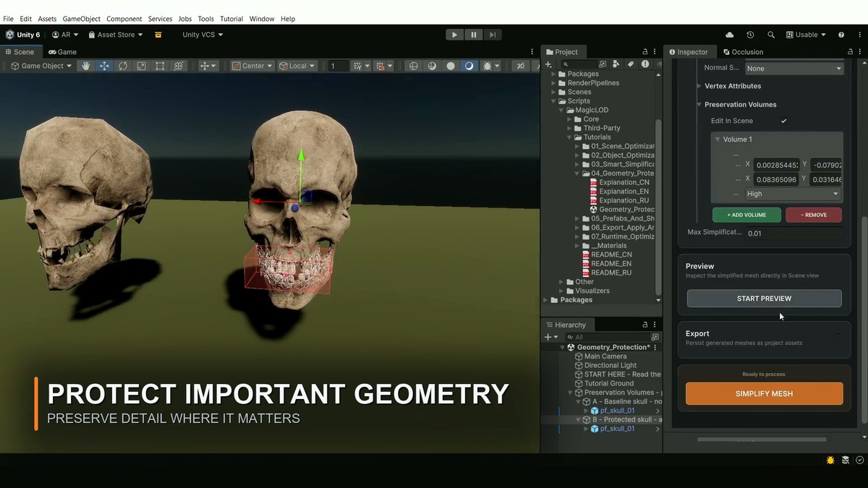Select the Rect transform tool
This screenshot has width=868, height=488.
[x=160, y=66]
